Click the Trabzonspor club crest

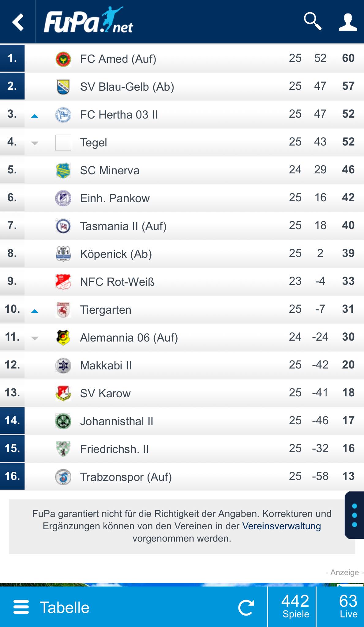[x=63, y=477]
